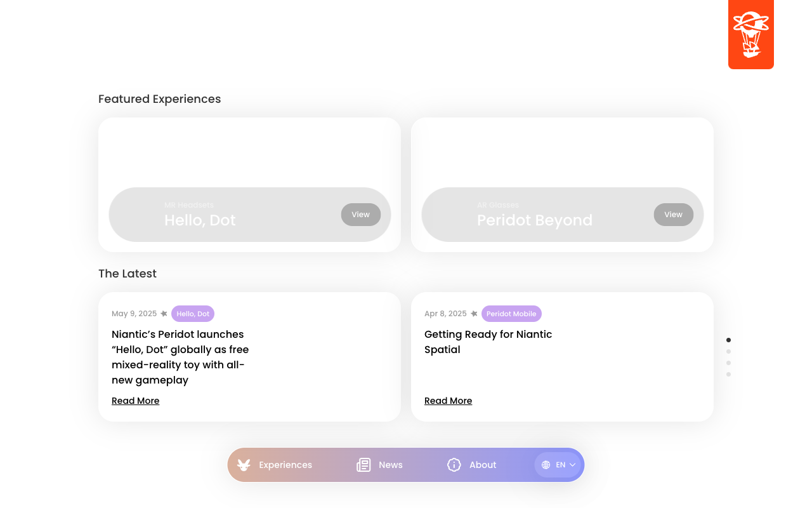
Task: Click the star icon beside Apr 8, 2025
Action: (x=474, y=314)
